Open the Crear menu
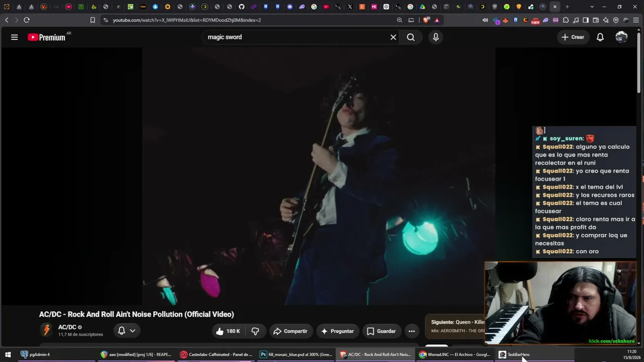The width and height of the screenshot is (644, 362). click(573, 37)
